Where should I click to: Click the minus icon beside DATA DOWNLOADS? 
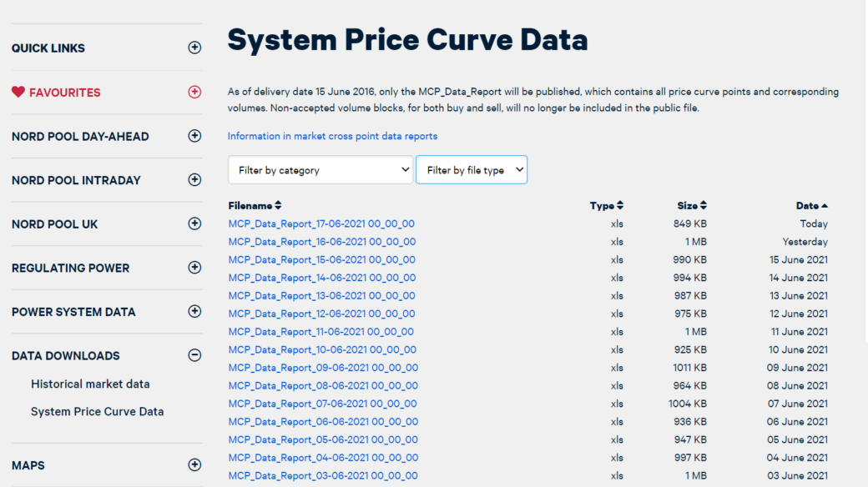(x=194, y=354)
